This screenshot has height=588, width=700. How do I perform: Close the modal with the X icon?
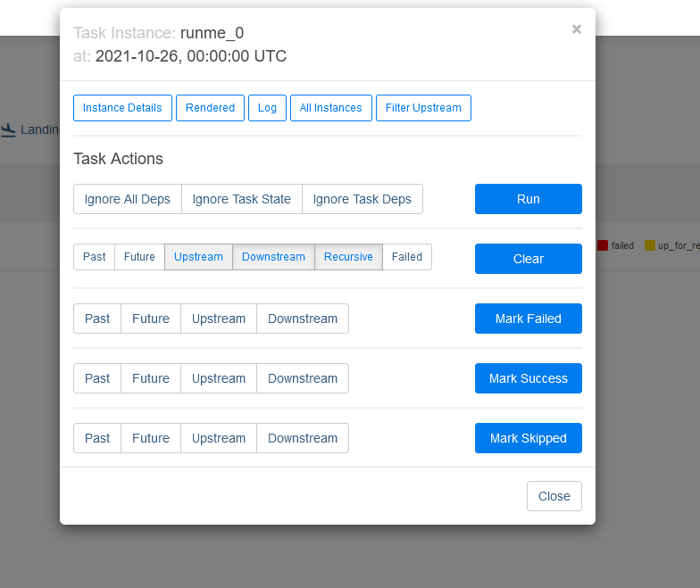(x=577, y=29)
